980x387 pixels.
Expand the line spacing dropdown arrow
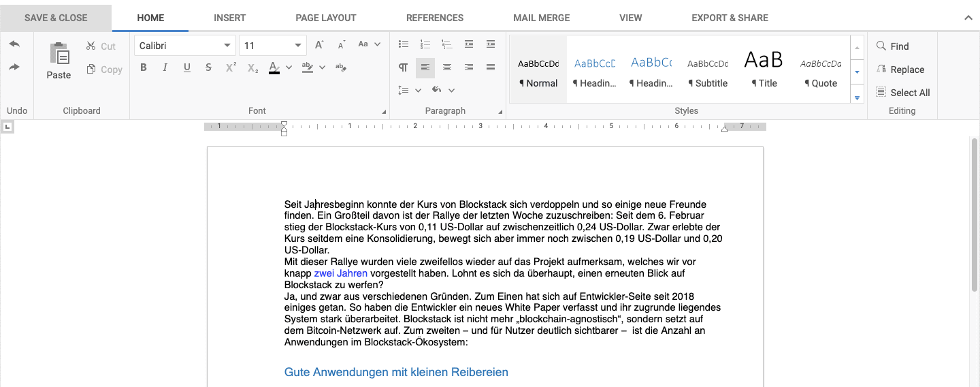coord(418,90)
